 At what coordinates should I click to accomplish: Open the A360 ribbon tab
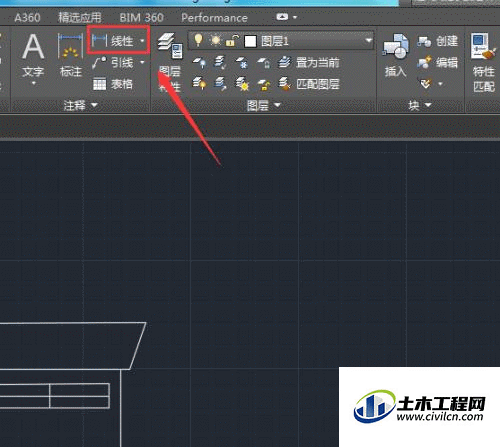[x=27, y=17]
